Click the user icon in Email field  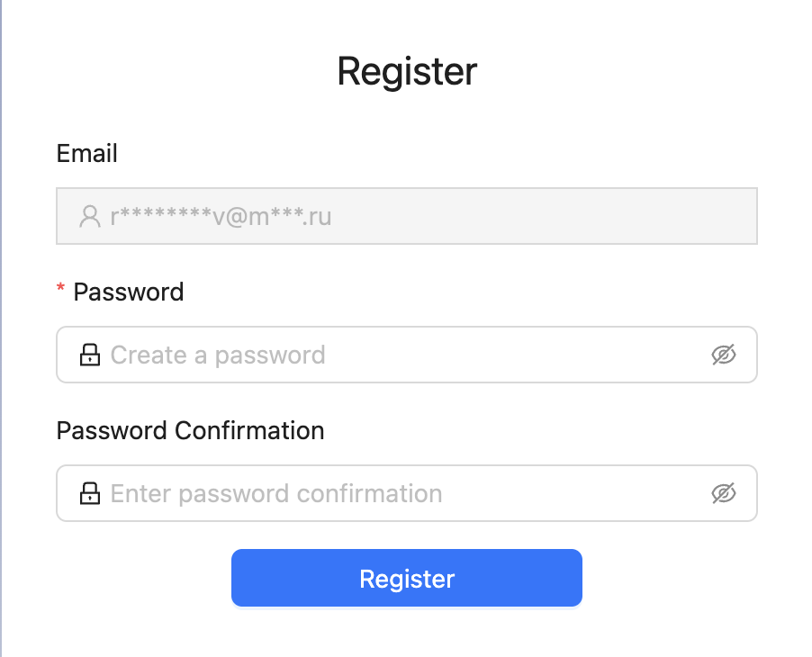(89, 216)
